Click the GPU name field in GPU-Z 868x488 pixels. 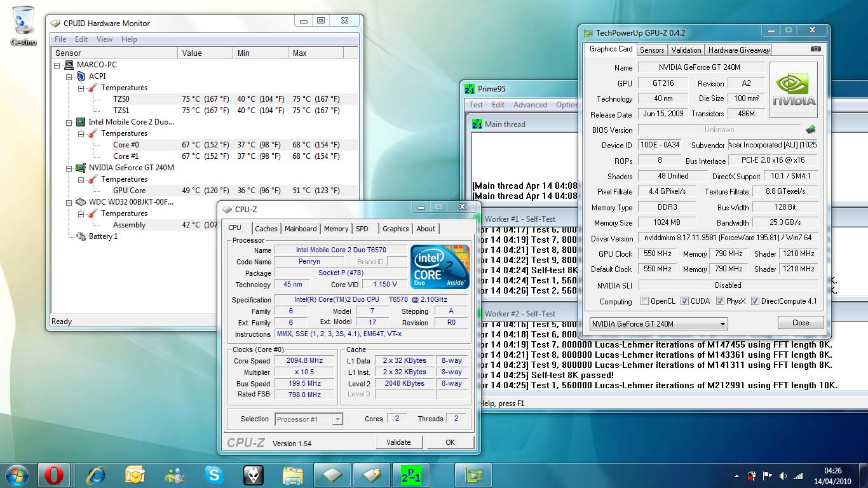pyautogui.click(x=702, y=67)
